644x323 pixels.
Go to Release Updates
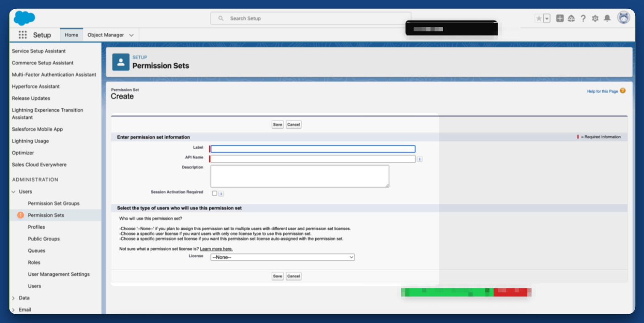(31, 98)
